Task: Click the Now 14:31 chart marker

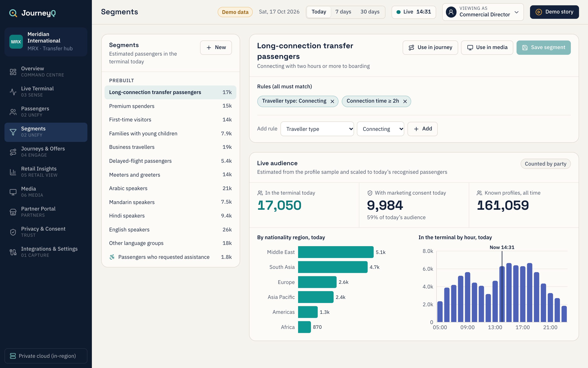Action: [x=502, y=247]
